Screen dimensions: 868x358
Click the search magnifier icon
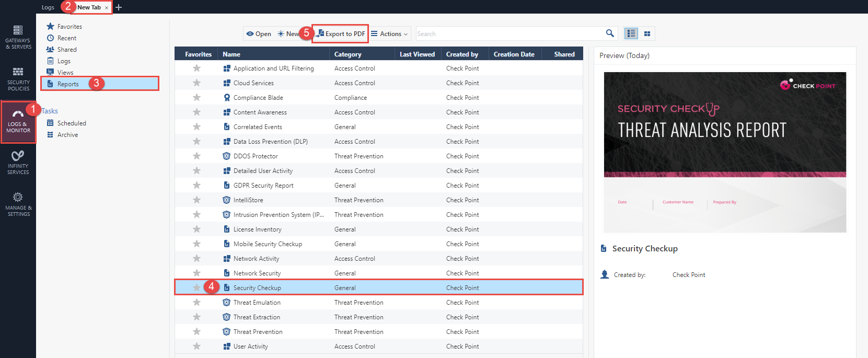pyautogui.click(x=610, y=33)
